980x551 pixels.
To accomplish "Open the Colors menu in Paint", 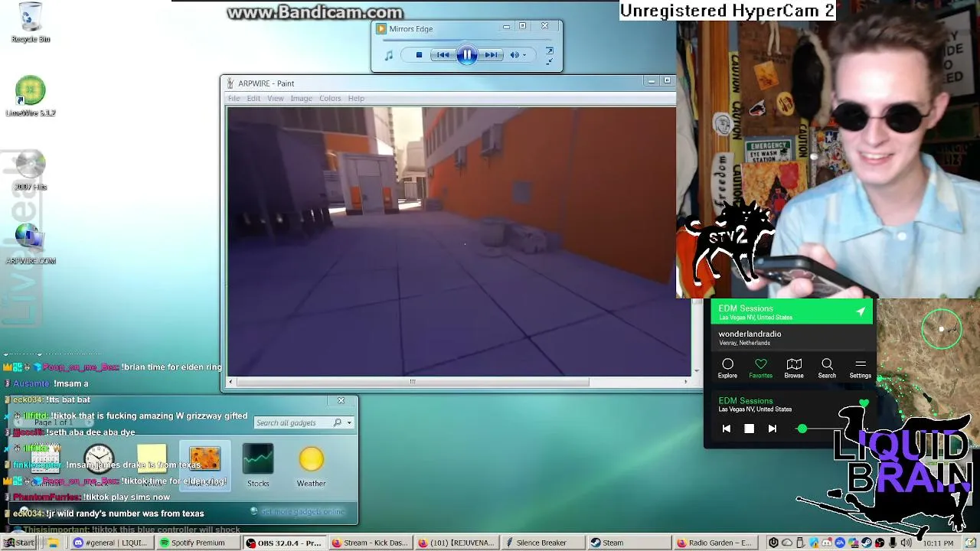I will 330,98.
